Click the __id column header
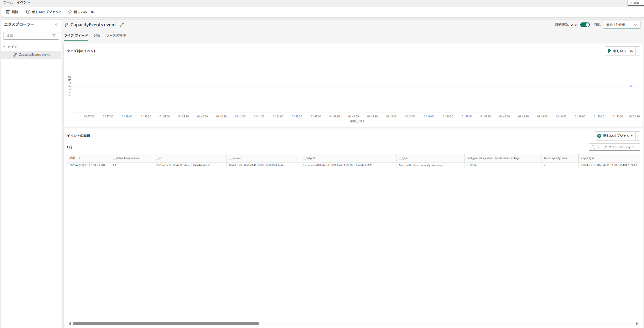Viewport: 644px width, 328px height. pos(190,158)
